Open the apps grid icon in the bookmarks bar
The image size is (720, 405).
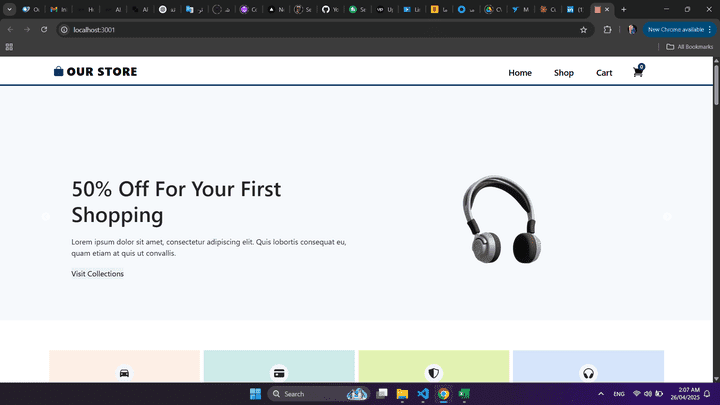[9, 47]
